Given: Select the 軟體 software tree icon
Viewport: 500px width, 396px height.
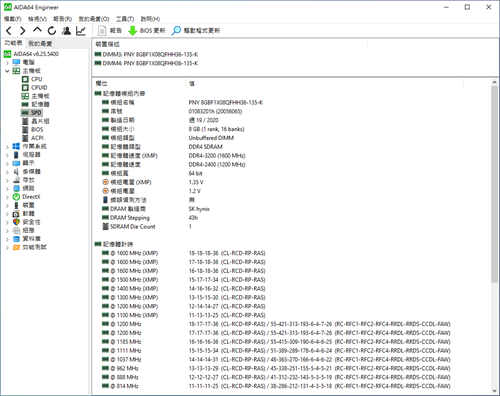Looking at the screenshot, I should pyautogui.click(x=16, y=213).
